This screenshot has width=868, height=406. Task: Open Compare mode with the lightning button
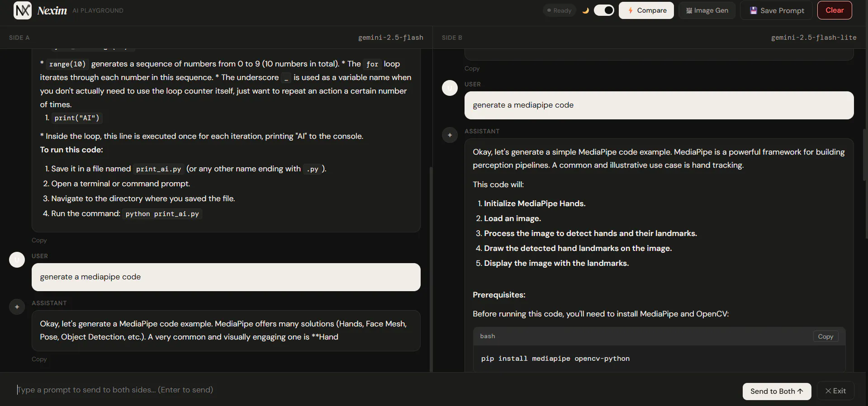[646, 10]
